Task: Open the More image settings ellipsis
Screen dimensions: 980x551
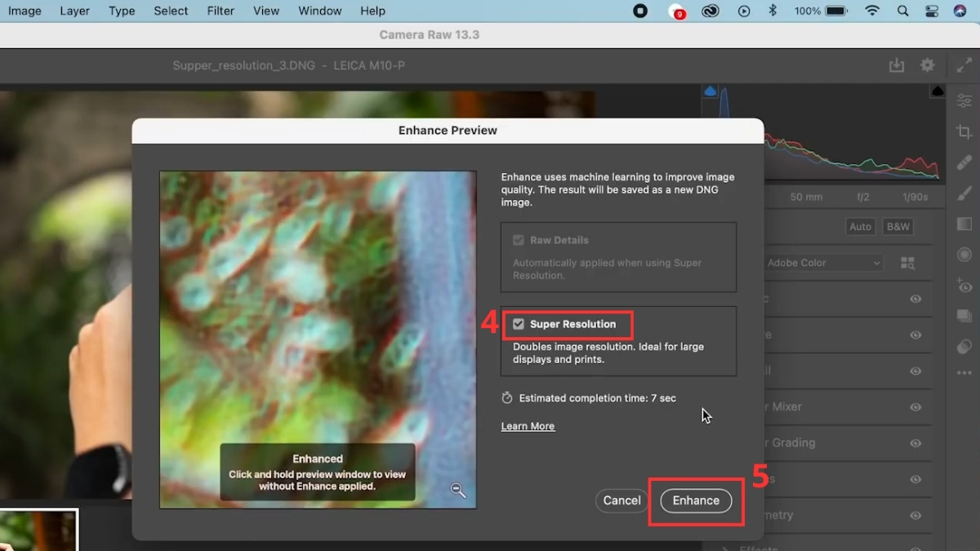Action: [x=964, y=373]
